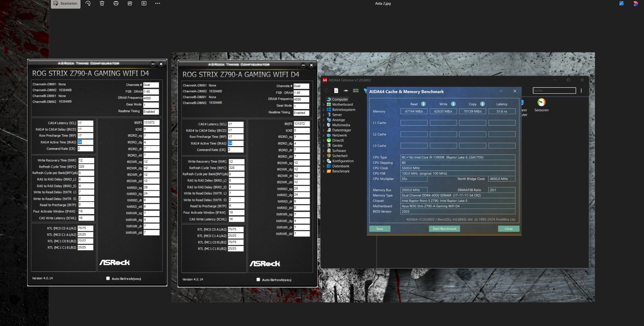Click the Memory Latency 51.6 ns field

[x=502, y=111]
